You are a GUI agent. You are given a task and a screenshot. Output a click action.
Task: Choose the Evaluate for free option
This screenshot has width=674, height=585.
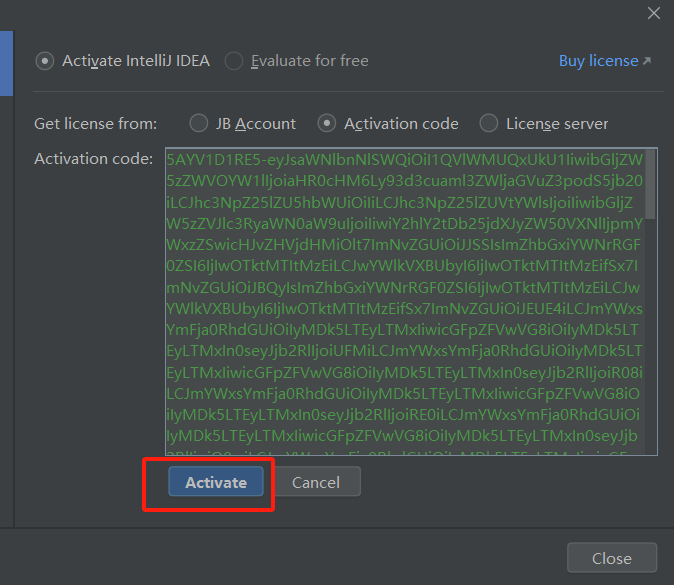(x=234, y=61)
